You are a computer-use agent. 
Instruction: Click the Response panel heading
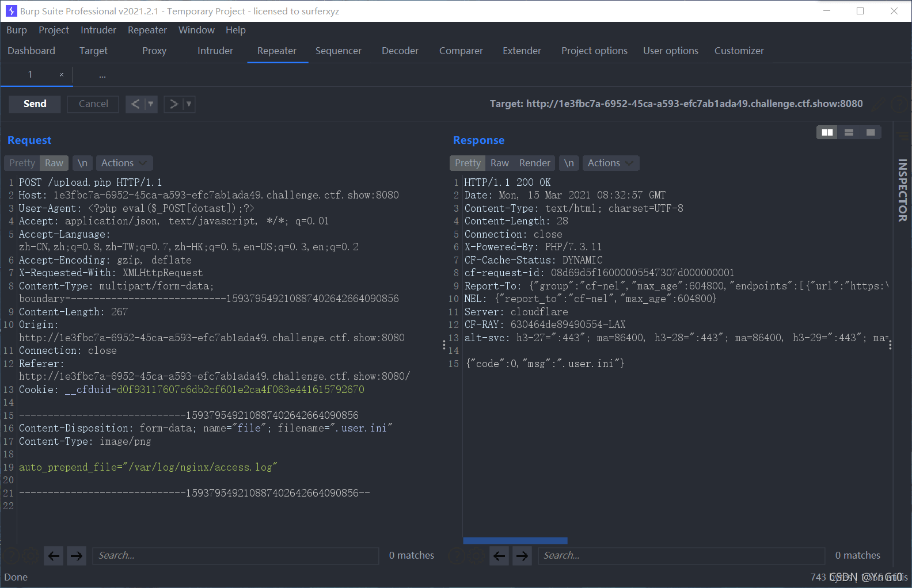[478, 140]
